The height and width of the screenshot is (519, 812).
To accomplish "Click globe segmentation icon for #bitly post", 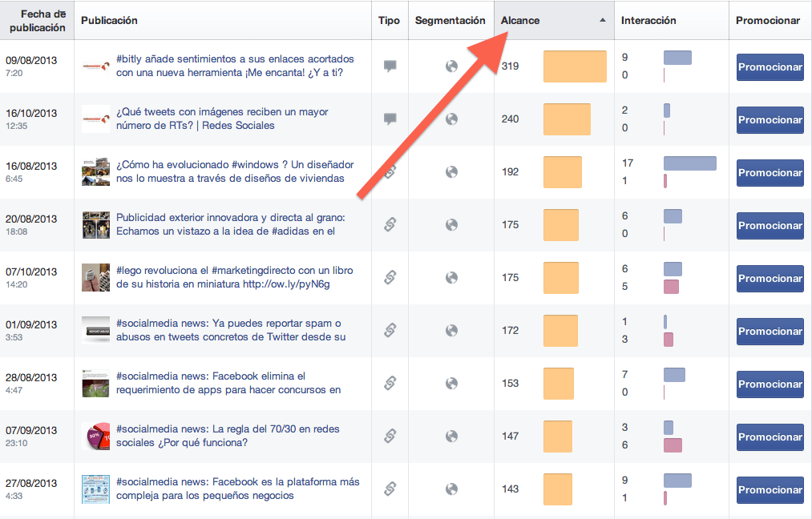I will click(x=451, y=66).
